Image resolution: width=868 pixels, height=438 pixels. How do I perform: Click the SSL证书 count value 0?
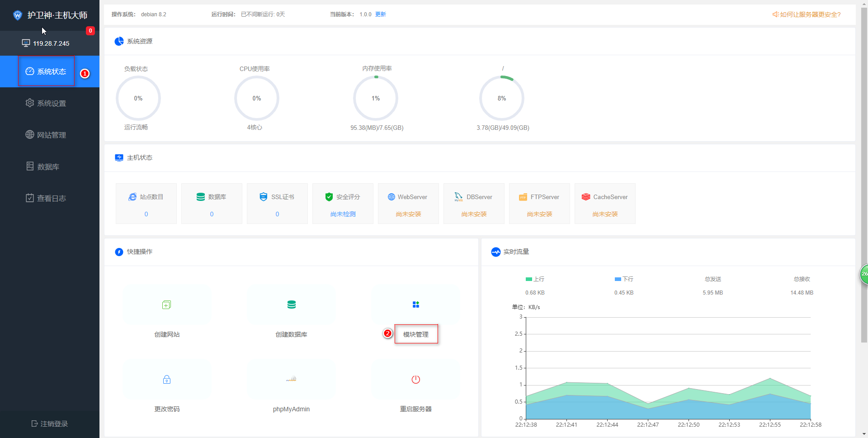pyautogui.click(x=277, y=214)
